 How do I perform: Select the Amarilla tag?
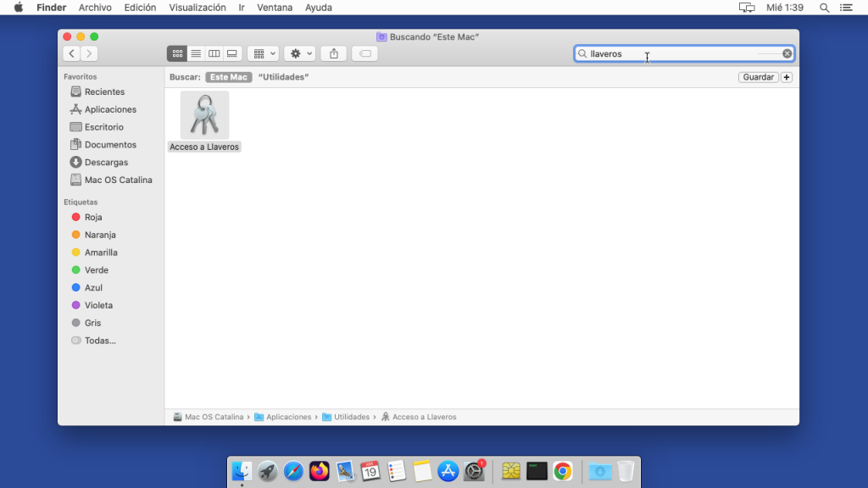click(100, 252)
